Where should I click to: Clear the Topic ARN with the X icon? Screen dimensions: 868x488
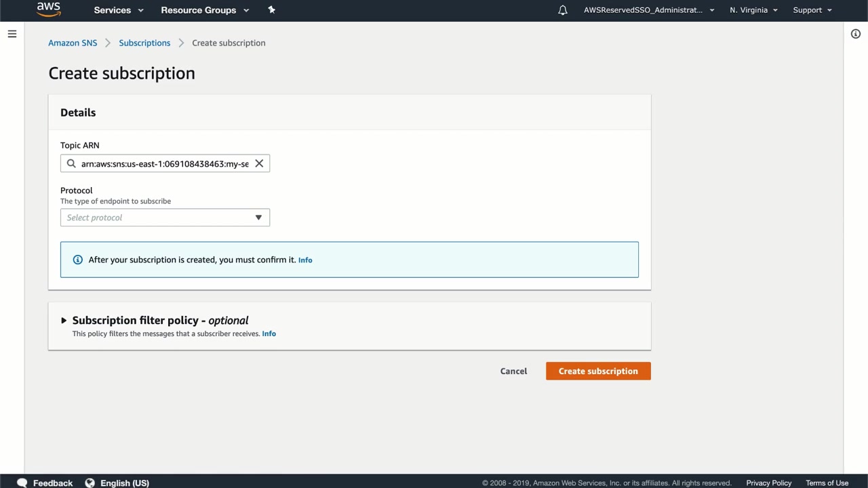[x=259, y=163]
